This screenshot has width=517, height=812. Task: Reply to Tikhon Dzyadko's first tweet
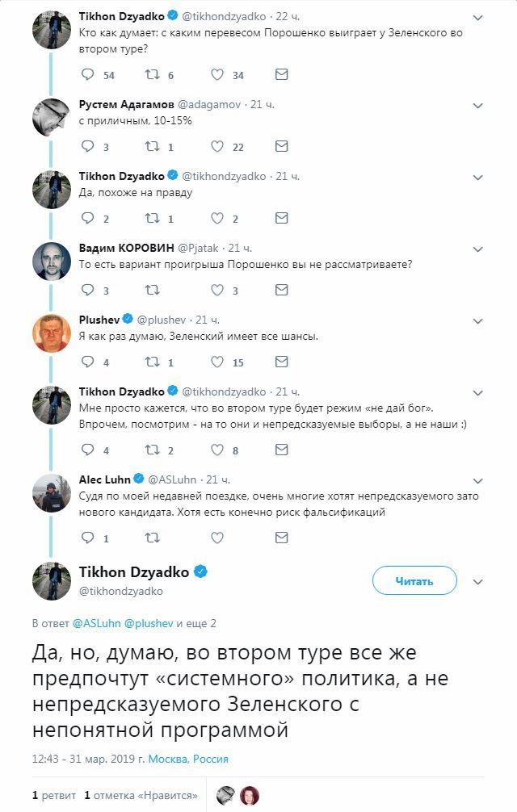point(89,75)
